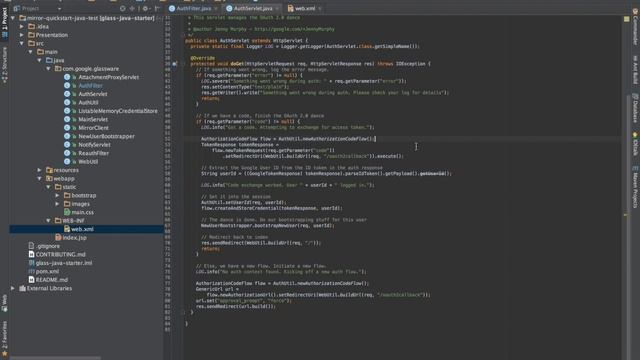Open the Project panel settings gear
The height and width of the screenshot is (360, 640).
pyautogui.click(x=145, y=8)
